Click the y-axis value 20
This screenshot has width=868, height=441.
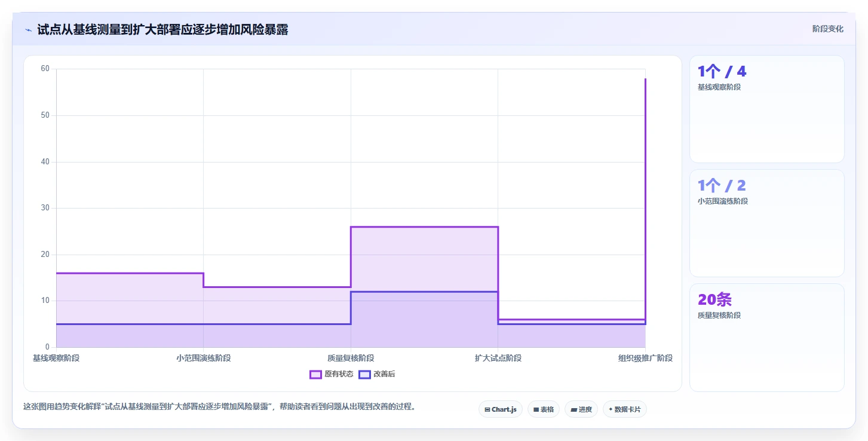point(45,255)
